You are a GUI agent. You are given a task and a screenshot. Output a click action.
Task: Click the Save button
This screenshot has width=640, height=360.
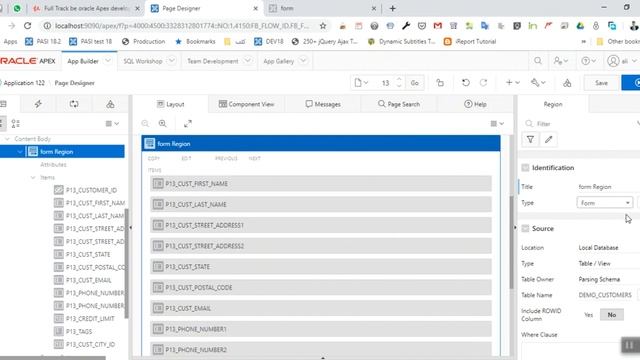[x=601, y=83]
